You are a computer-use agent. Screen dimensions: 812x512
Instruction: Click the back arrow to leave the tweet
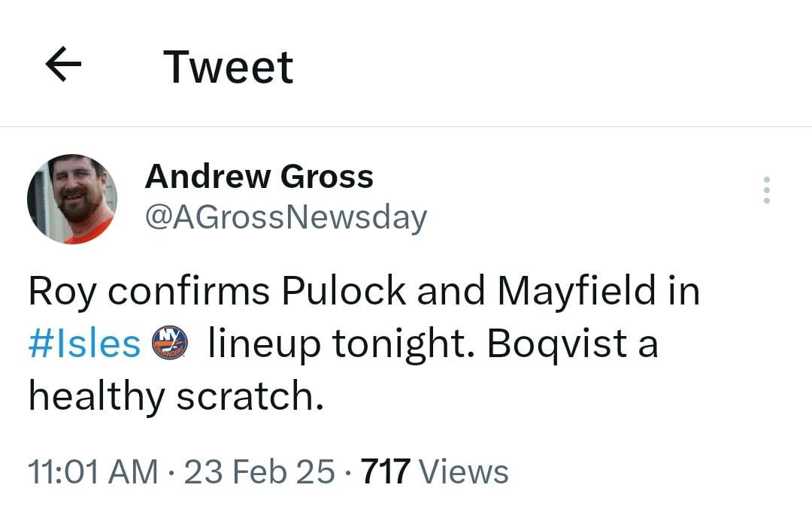click(65, 64)
